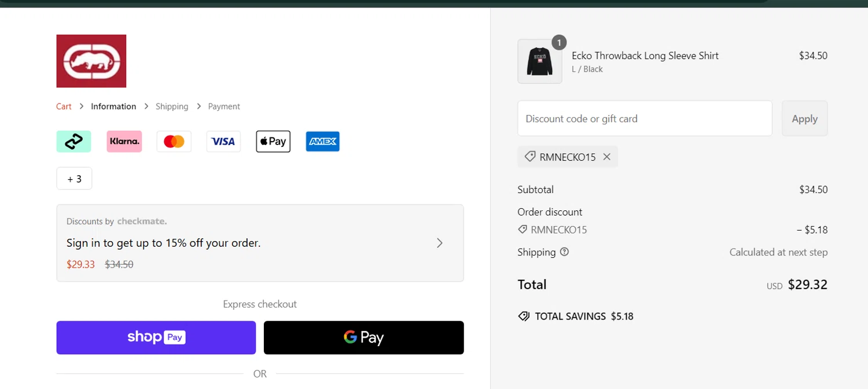868x389 pixels.
Task: Focus the Discount code or gift card field
Action: point(645,118)
